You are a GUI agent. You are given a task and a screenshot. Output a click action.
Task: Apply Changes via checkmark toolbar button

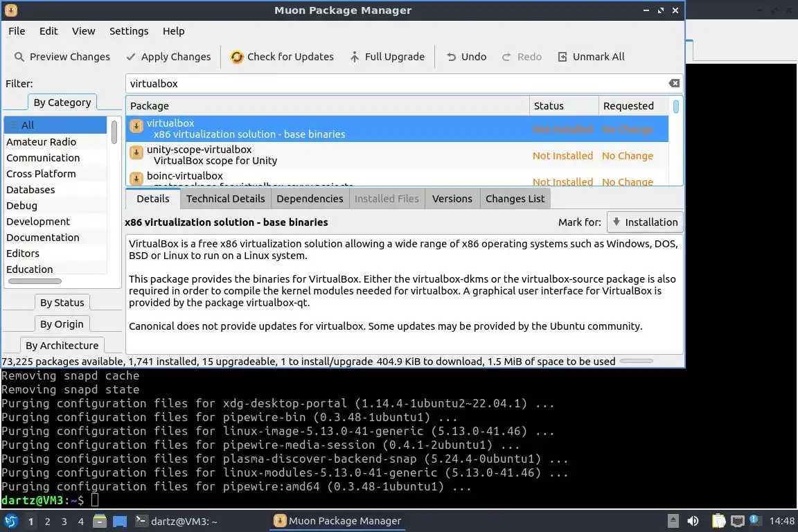pyautogui.click(x=168, y=57)
